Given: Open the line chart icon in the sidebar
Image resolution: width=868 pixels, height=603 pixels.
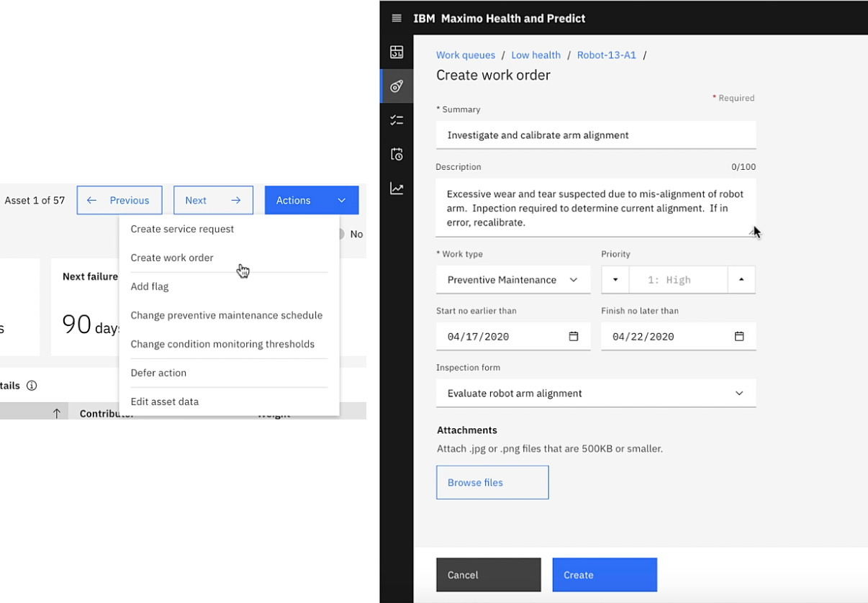Looking at the screenshot, I should (397, 189).
